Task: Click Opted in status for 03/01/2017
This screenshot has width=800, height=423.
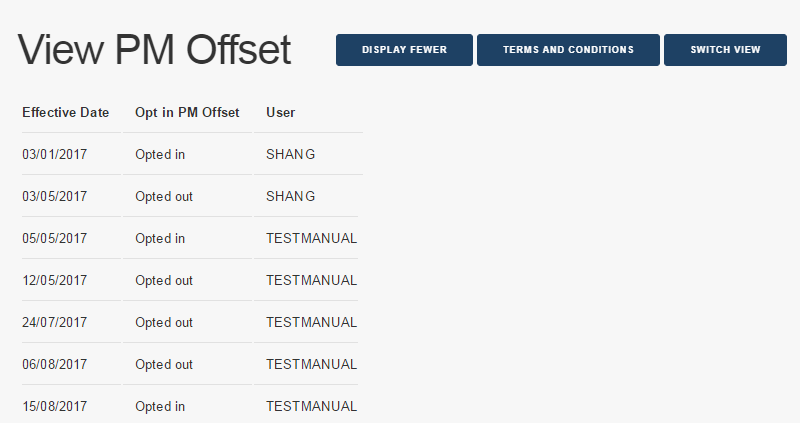Action: pos(160,155)
